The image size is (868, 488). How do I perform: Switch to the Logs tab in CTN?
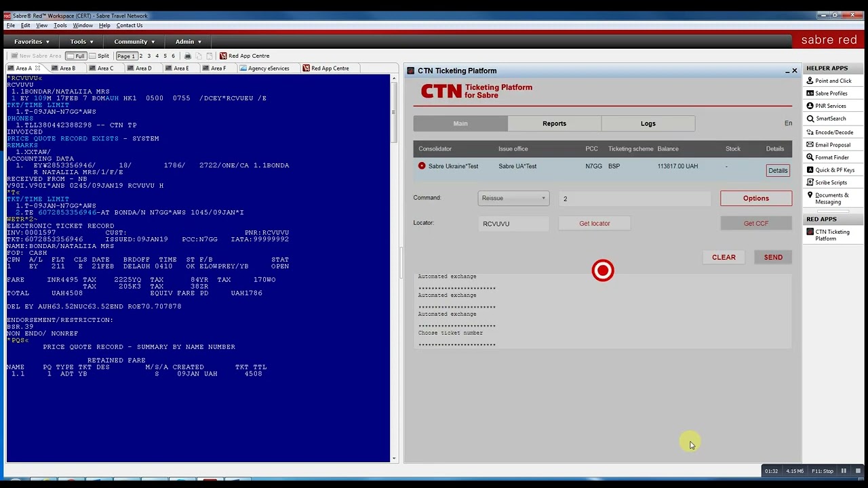648,123
